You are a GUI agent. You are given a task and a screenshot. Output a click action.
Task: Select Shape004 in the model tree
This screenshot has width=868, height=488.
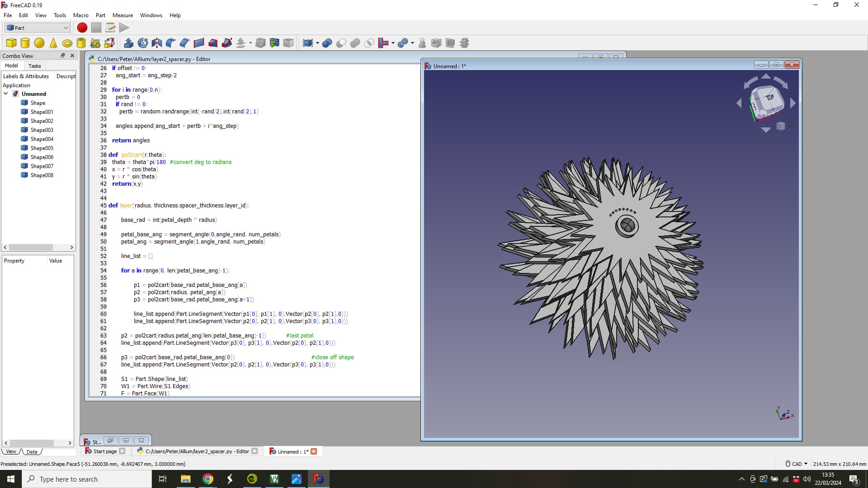[x=42, y=139]
